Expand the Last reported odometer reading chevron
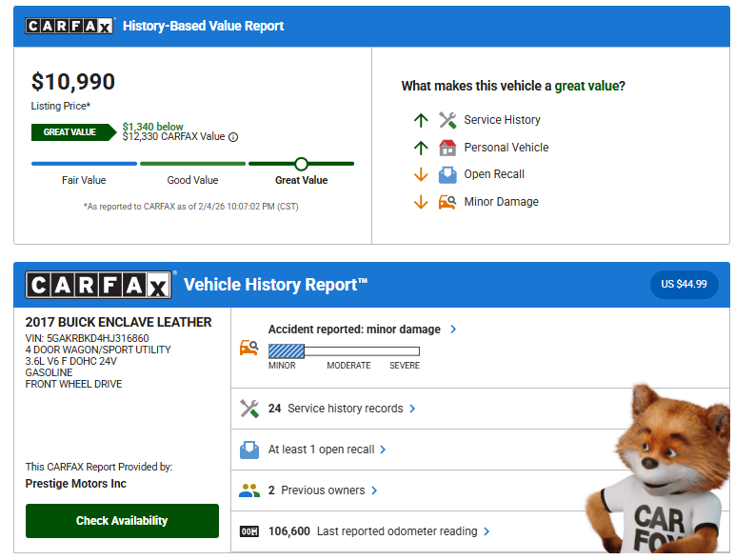 tap(487, 531)
